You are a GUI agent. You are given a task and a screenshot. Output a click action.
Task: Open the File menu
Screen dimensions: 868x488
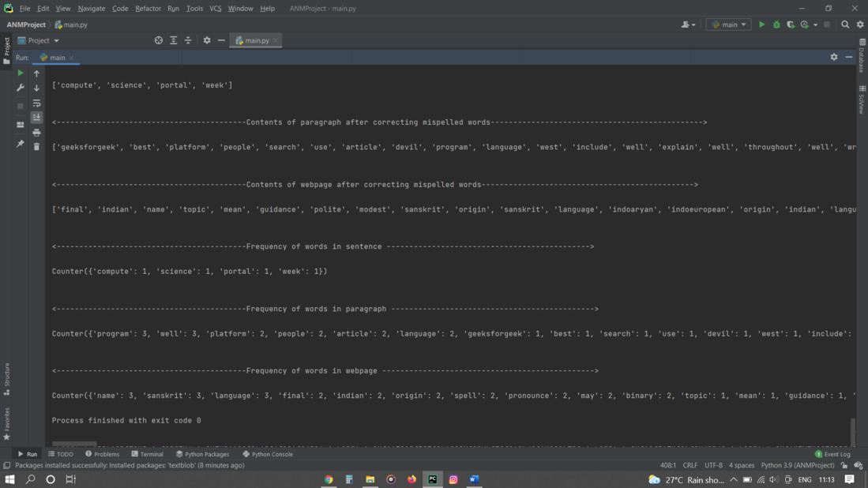coord(25,9)
